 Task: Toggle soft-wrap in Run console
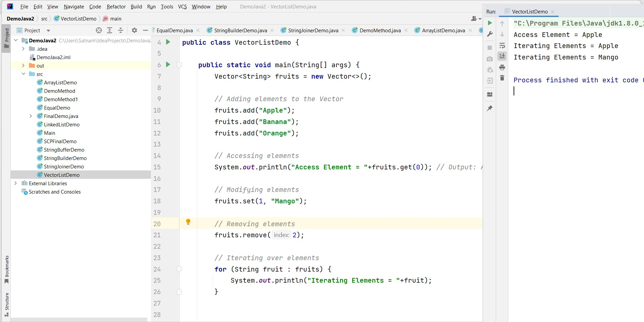502,45
